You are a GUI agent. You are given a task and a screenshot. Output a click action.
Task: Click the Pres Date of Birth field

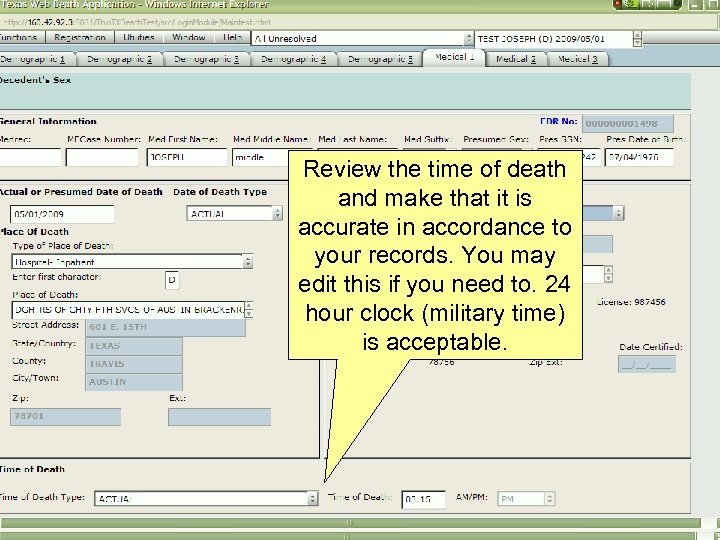[x=639, y=157]
